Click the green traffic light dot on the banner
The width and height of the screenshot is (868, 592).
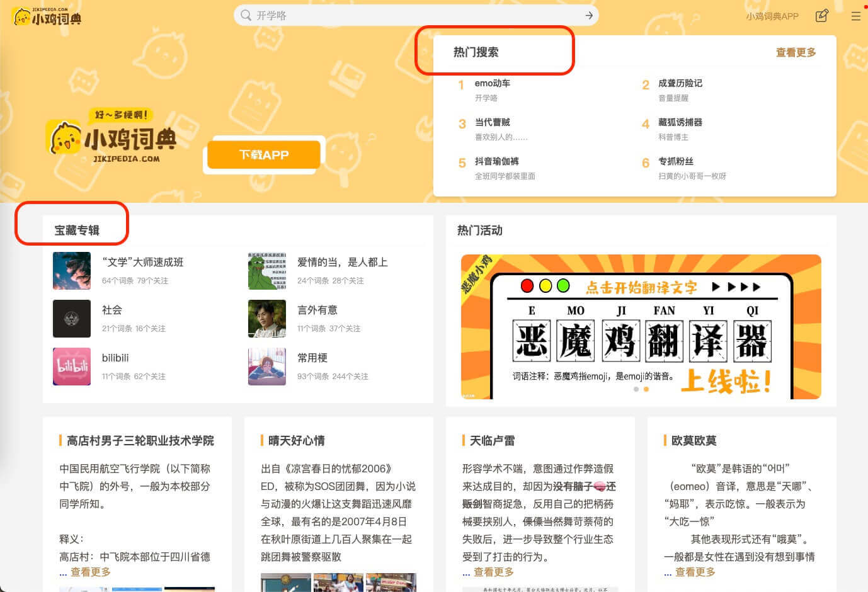[x=563, y=285]
